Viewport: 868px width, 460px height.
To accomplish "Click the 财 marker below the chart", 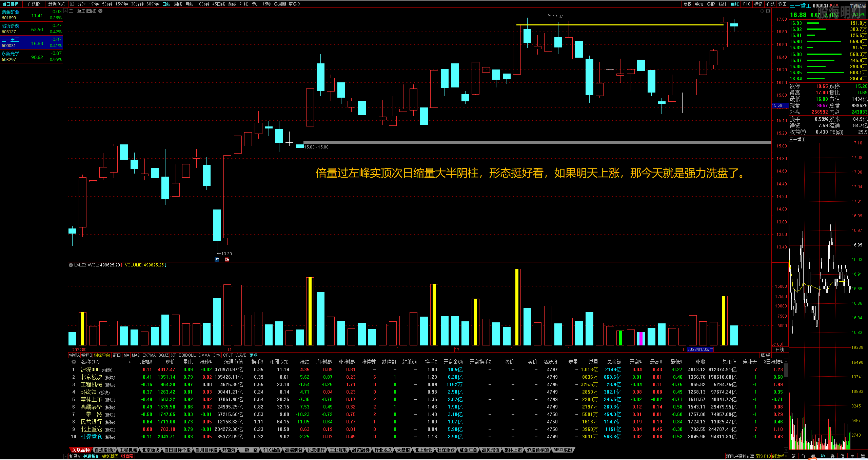I will (x=217, y=259).
